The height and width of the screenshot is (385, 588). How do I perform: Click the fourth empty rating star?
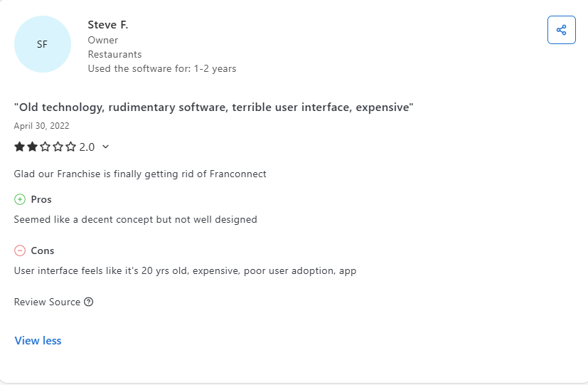(58, 147)
